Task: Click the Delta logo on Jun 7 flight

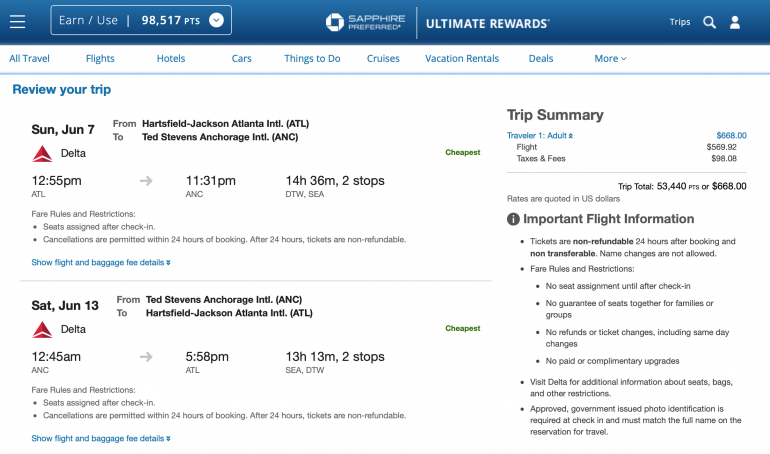Action: [x=42, y=153]
